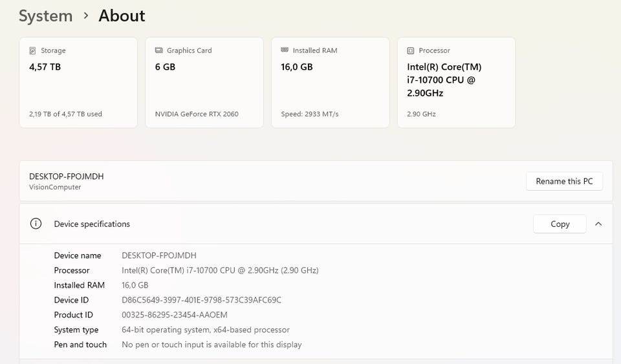
Task: Collapse the Device specifications section
Action: (x=598, y=224)
